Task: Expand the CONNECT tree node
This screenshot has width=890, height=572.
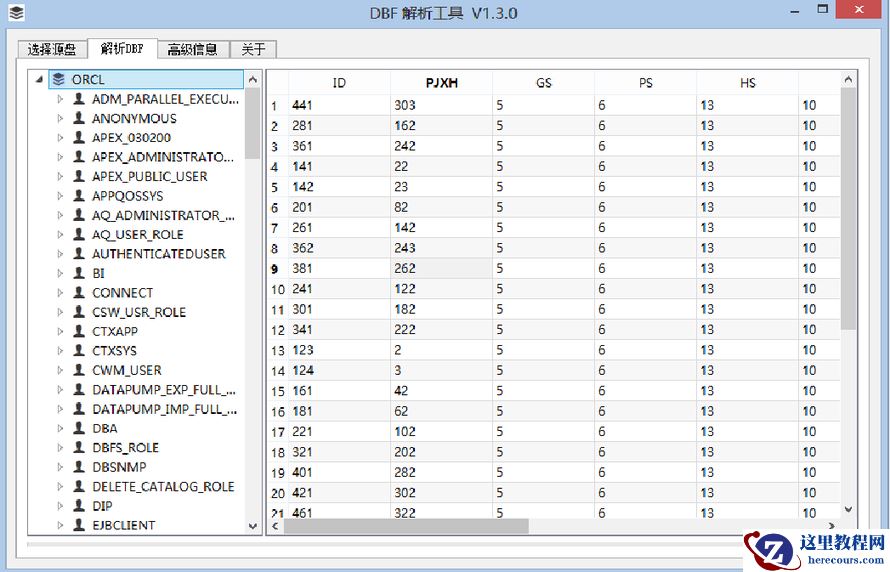Action: click(60, 293)
